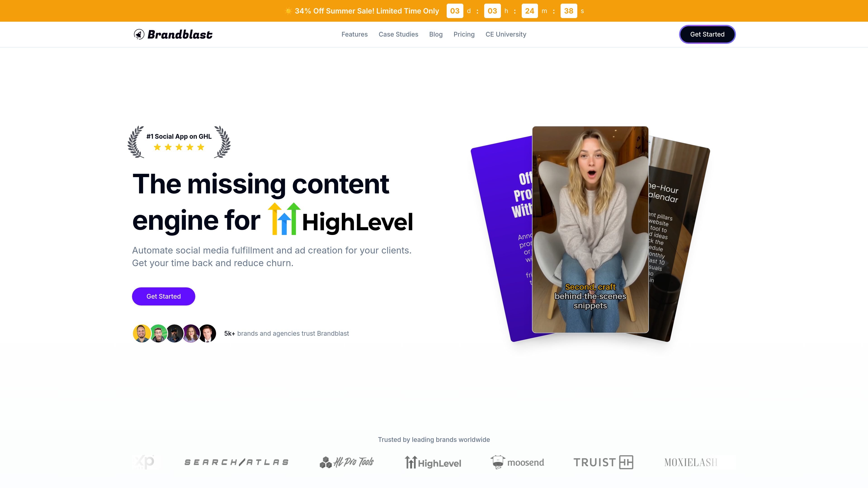Click the 5k+ brands trust Brandblast text
868x488 pixels.
pos(286,333)
